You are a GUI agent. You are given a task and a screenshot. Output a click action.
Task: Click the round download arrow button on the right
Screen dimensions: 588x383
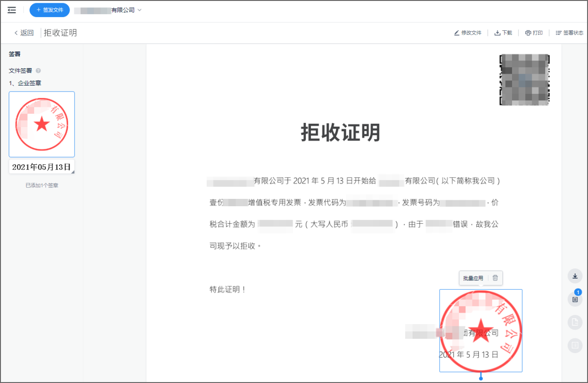(x=575, y=276)
